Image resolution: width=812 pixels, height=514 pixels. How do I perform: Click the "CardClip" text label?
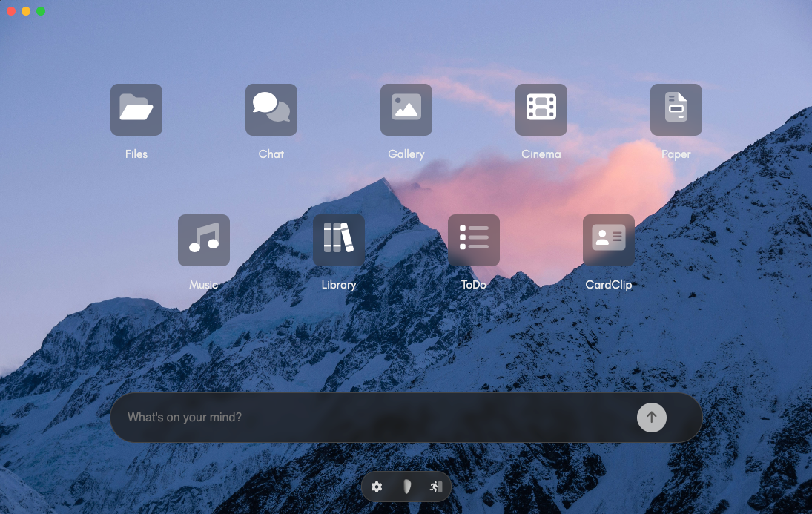[x=609, y=285]
